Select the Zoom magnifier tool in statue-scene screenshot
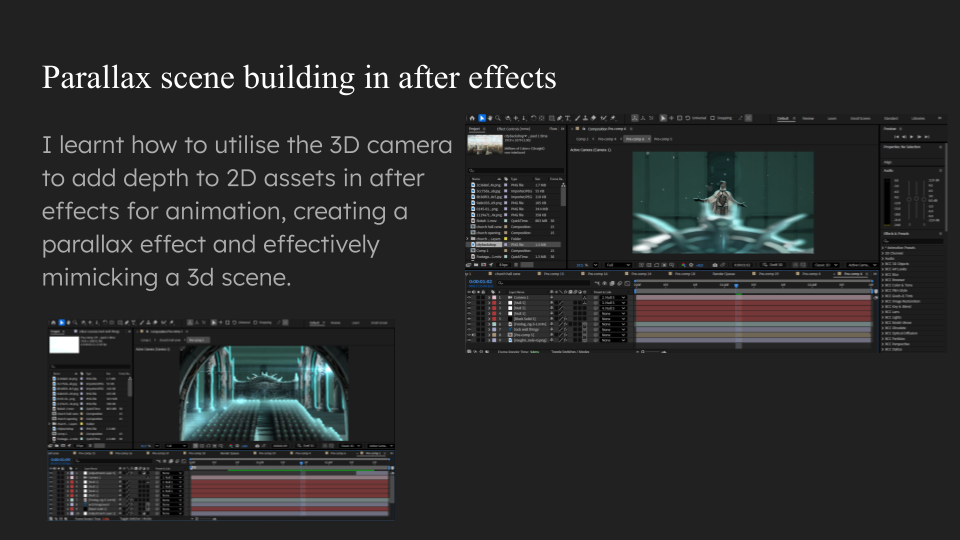The height and width of the screenshot is (540, 960). pos(498,118)
